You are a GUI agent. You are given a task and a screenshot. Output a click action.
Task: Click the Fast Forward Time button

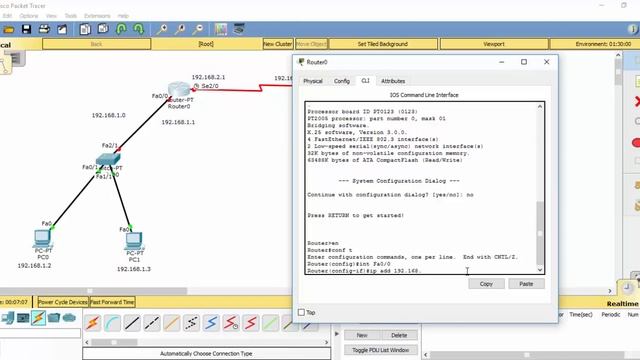(x=112, y=302)
